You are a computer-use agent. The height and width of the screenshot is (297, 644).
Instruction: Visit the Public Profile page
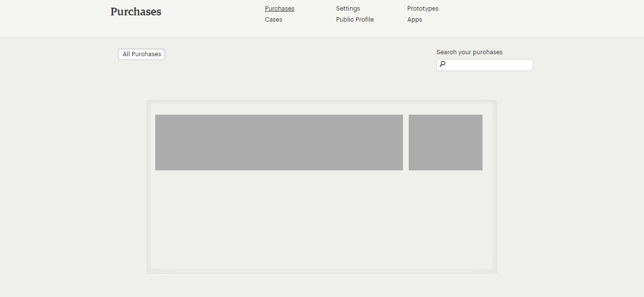pyautogui.click(x=355, y=20)
